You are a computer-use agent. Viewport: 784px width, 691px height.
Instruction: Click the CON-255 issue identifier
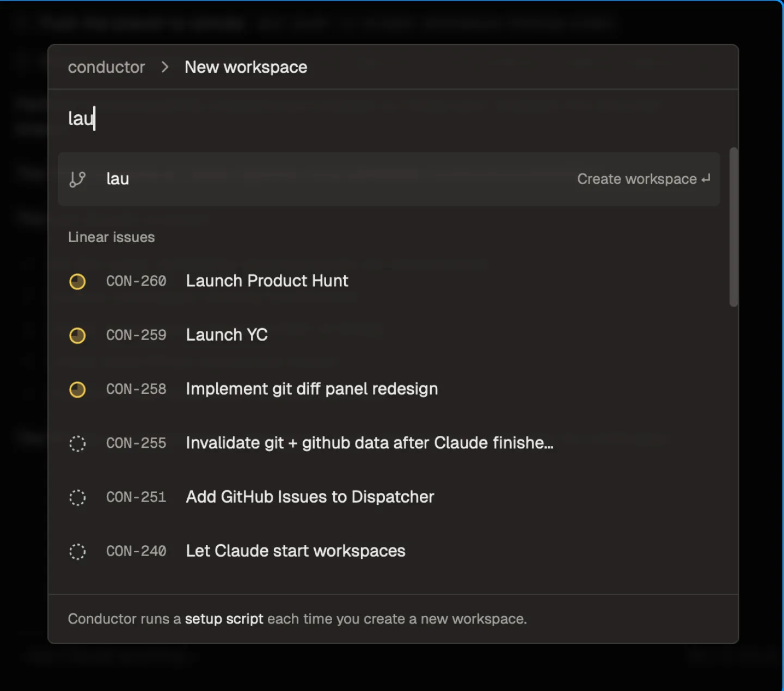136,443
